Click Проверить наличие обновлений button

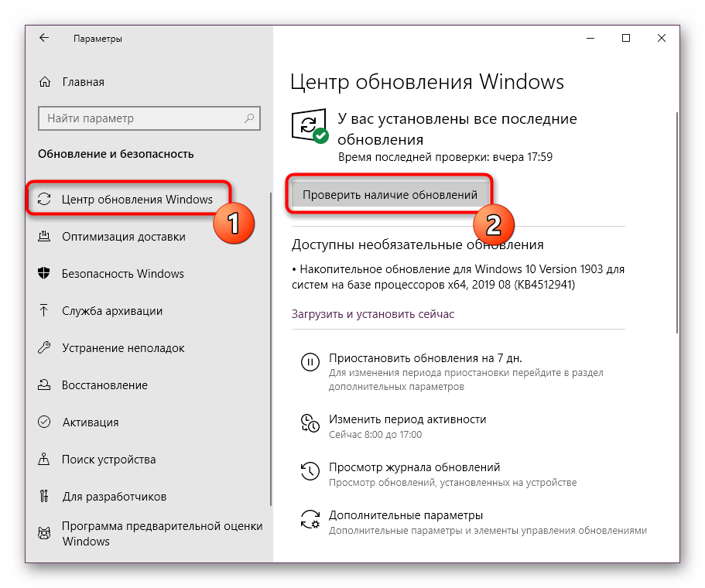tap(390, 195)
